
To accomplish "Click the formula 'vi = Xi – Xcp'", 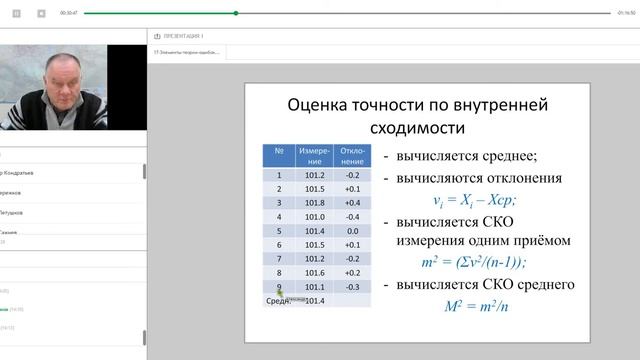I will [475, 200].
